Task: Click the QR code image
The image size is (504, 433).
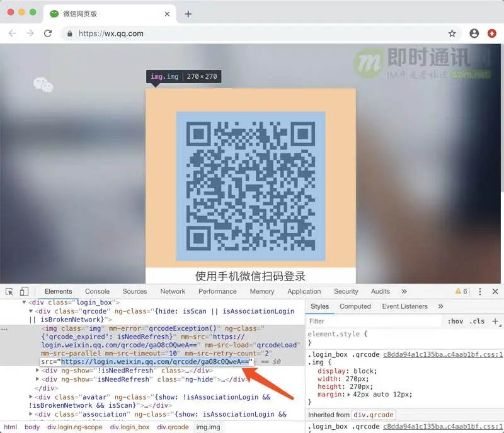Action: 251,186
